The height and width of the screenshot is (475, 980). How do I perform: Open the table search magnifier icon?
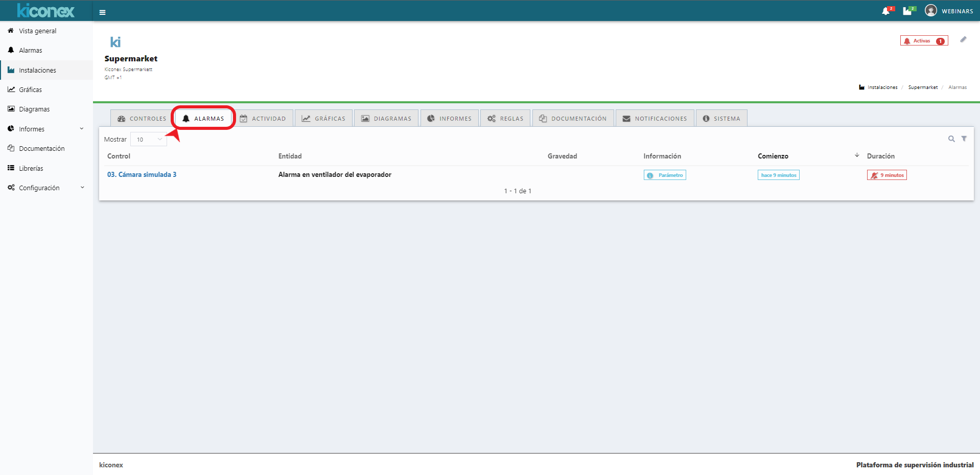click(x=951, y=139)
